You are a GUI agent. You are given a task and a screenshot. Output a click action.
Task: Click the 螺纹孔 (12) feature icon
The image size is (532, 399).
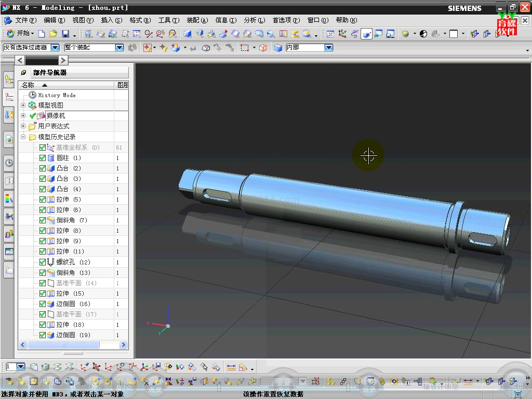51,262
